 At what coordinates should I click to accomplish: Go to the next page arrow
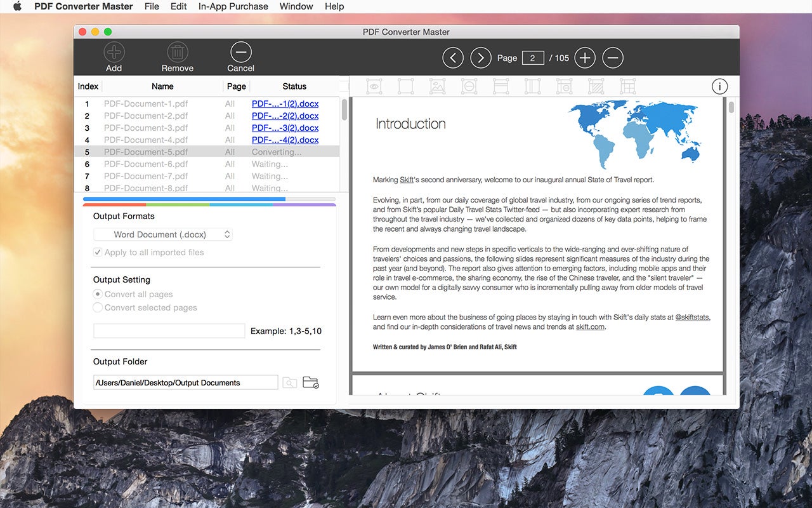click(481, 58)
